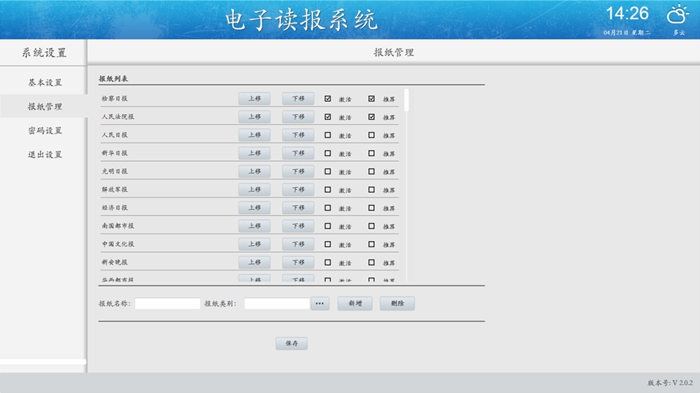Click the 14:26 clock in the header

(627, 13)
